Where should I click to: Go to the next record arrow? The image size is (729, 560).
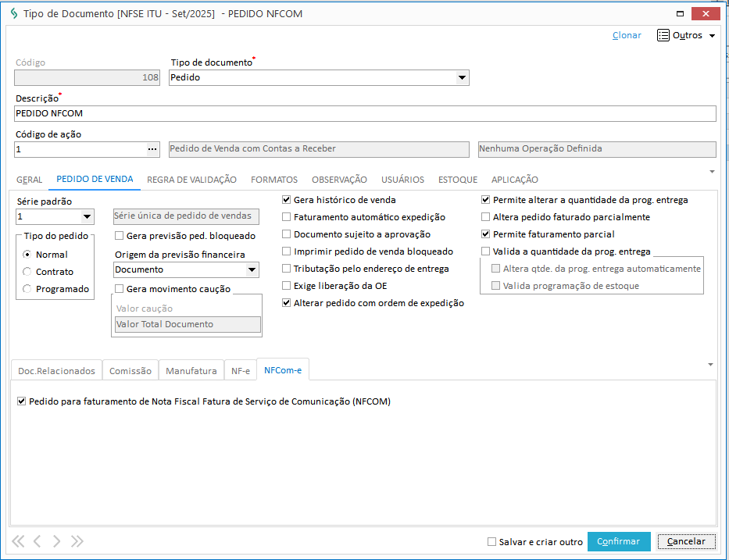[57, 541]
